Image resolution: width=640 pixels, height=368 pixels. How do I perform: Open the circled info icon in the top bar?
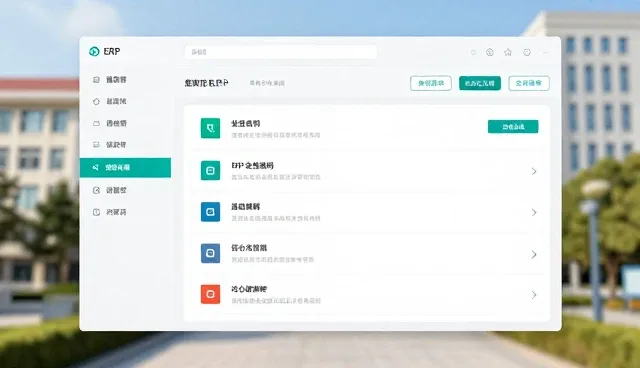click(x=490, y=52)
